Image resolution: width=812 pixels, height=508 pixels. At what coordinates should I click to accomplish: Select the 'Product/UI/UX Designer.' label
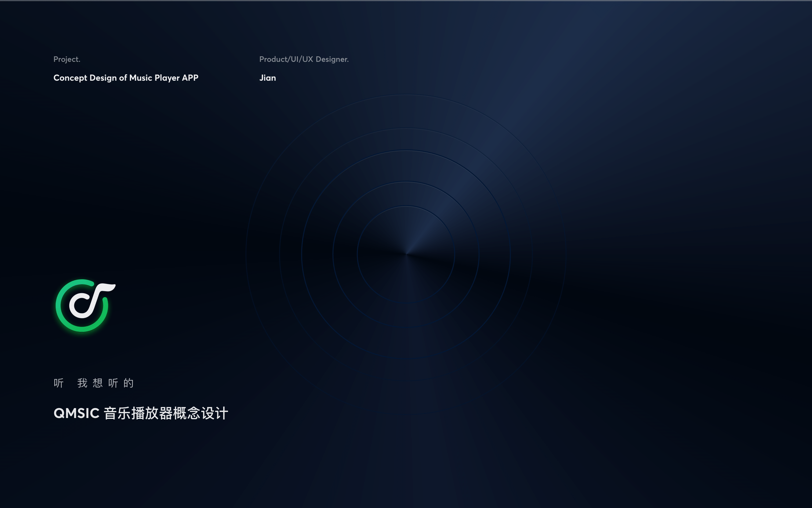304,59
